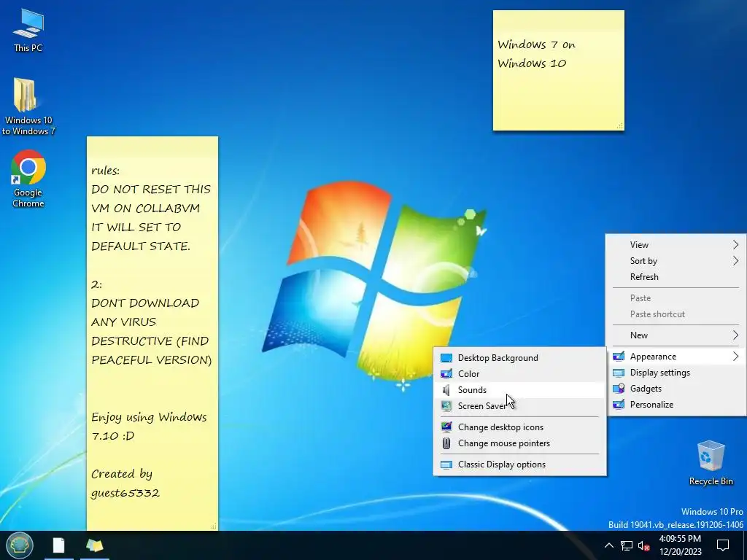Choose Change mouse pointers option
747x560 pixels.
[x=519, y=443]
